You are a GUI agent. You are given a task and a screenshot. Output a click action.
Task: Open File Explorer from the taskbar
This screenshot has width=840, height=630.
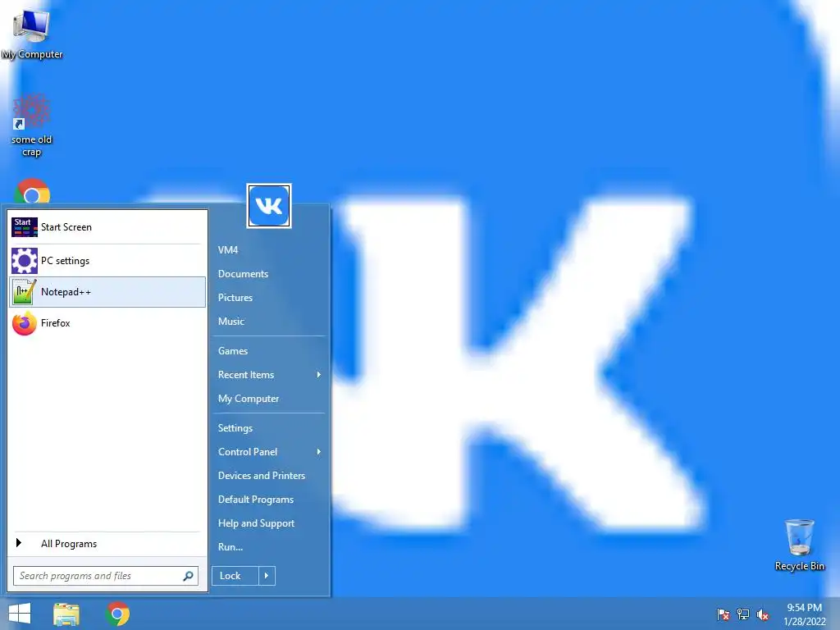click(66, 614)
